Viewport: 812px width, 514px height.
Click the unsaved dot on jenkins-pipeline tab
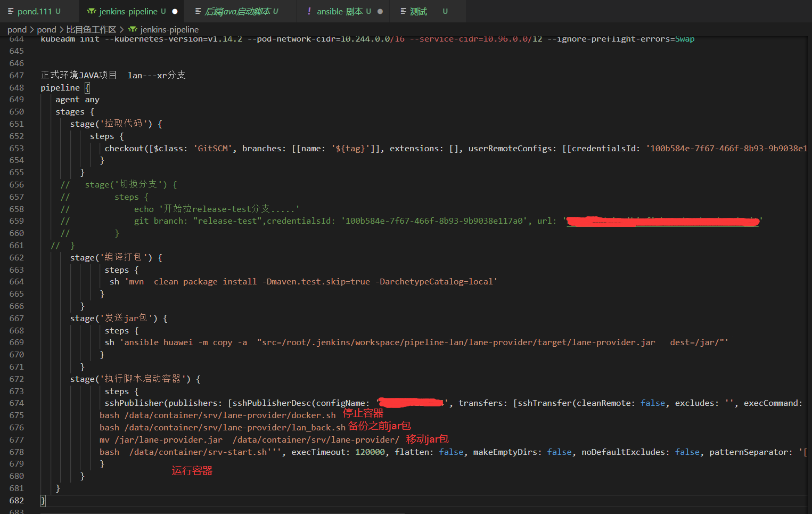175,11
